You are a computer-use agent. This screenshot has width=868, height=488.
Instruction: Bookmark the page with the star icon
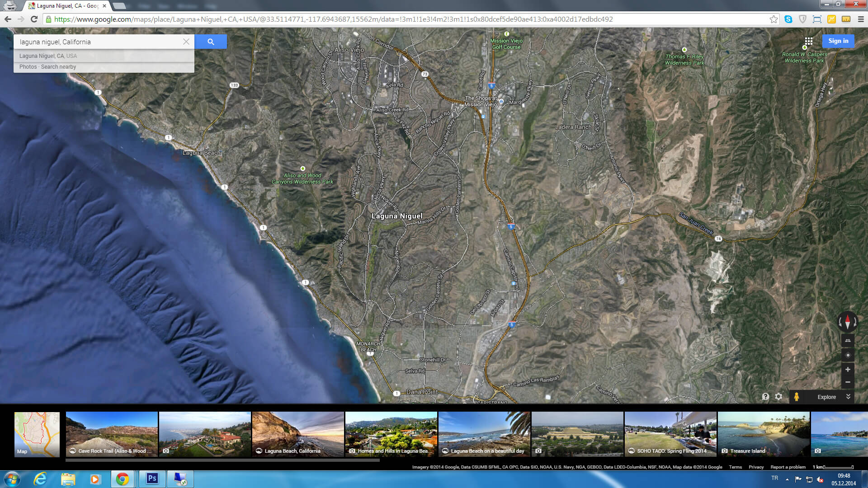(774, 19)
